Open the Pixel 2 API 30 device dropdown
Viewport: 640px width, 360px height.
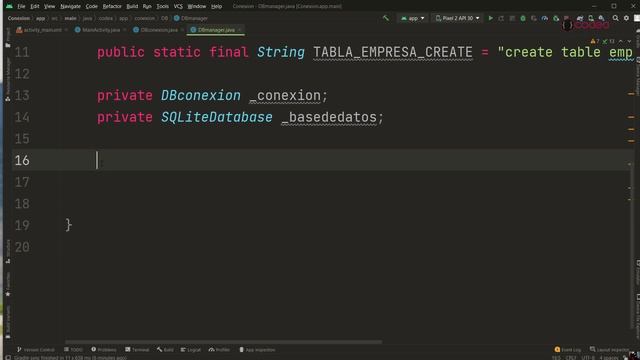click(457, 18)
